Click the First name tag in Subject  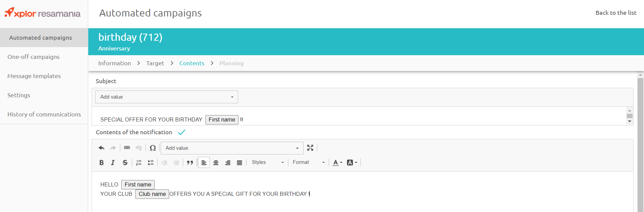(x=222, y=120)
